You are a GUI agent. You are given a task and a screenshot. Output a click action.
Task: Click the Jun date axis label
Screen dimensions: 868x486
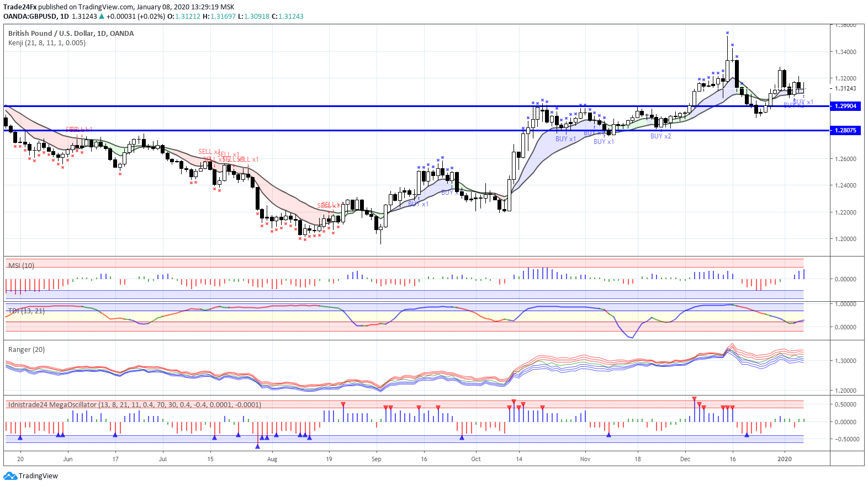(68, 459)
